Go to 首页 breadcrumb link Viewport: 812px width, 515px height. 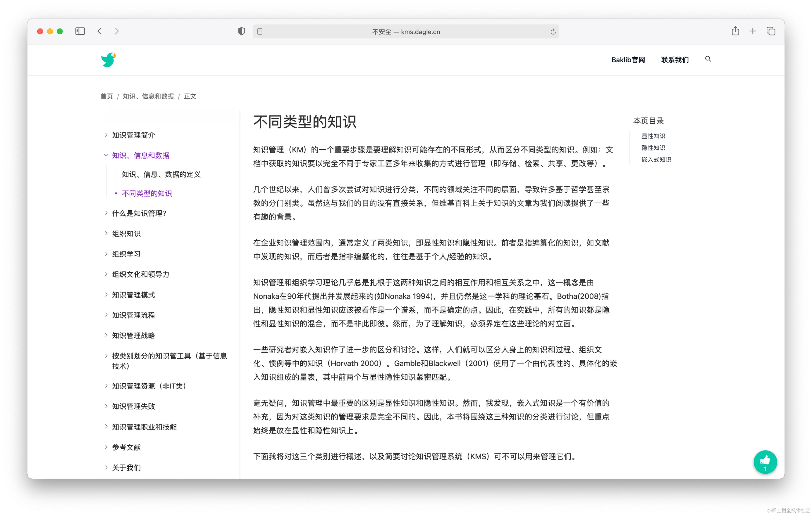[107, 96]
